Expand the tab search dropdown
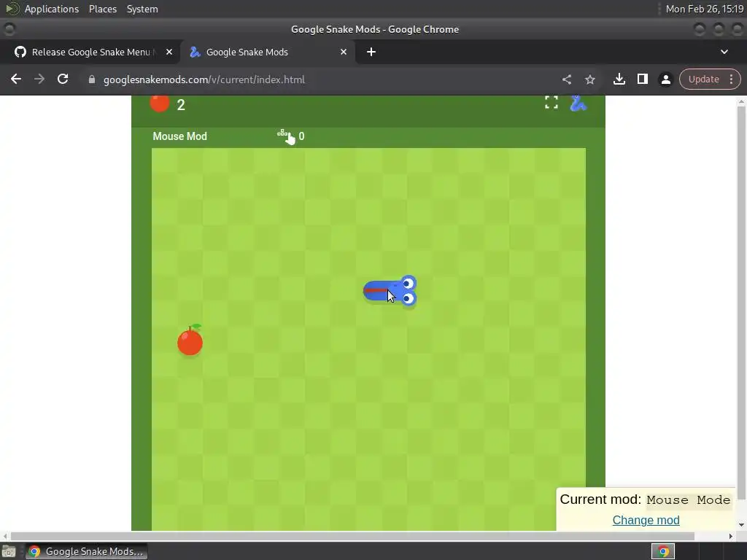 coord(724,52)
